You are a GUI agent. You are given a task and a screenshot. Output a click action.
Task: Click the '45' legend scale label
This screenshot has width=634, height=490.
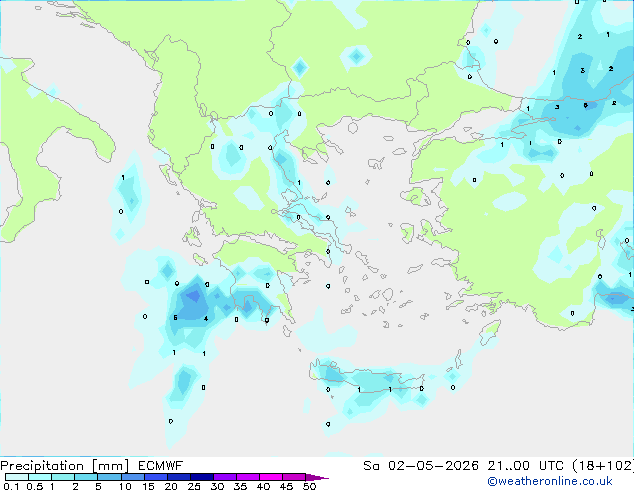coord(286,486)
